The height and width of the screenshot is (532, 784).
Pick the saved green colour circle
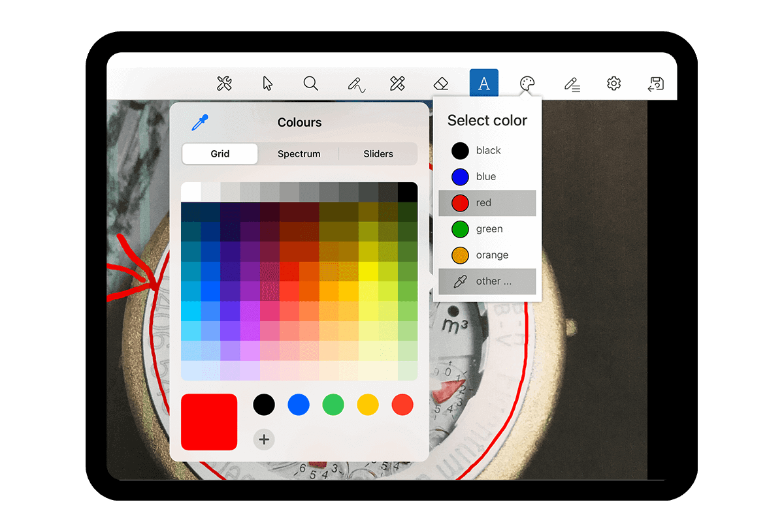(x=333, y=404)
